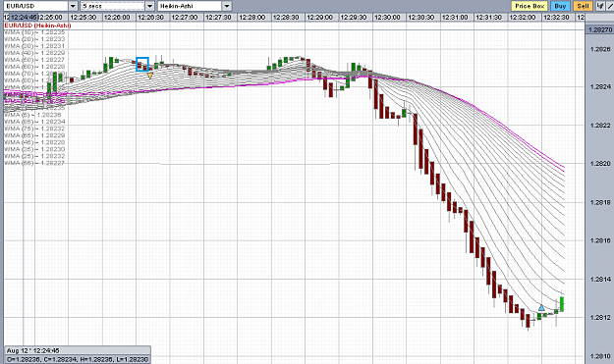Image resolution: width=614 pixels, height=364 pixels.
Task: Select the WMA (60) legend entry
Action: (x=34, y=67)
